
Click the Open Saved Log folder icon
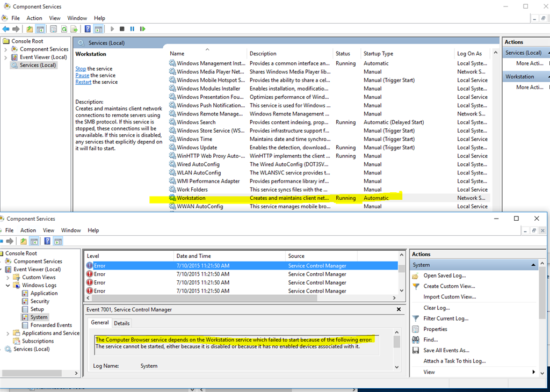click(416, 276)
